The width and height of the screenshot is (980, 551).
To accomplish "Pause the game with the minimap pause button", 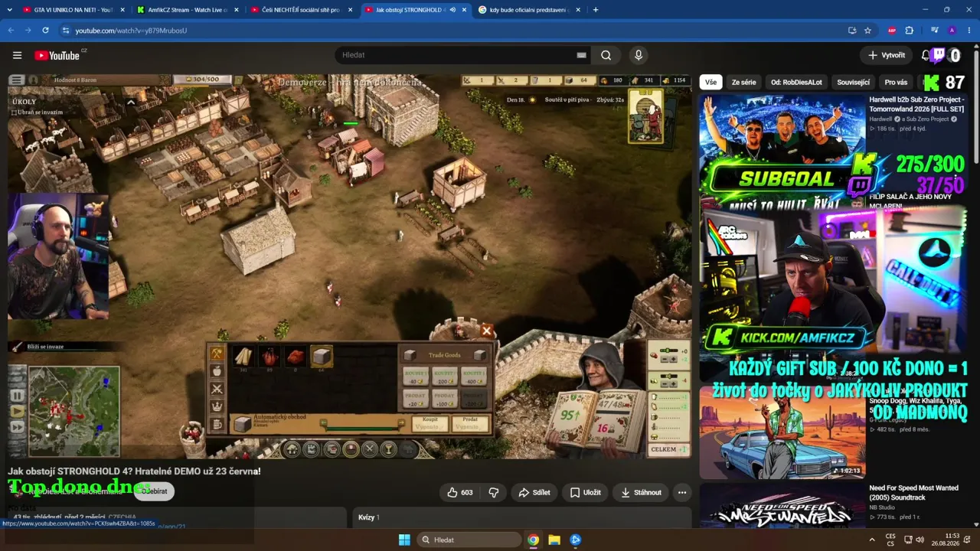I will pos(17,396).
